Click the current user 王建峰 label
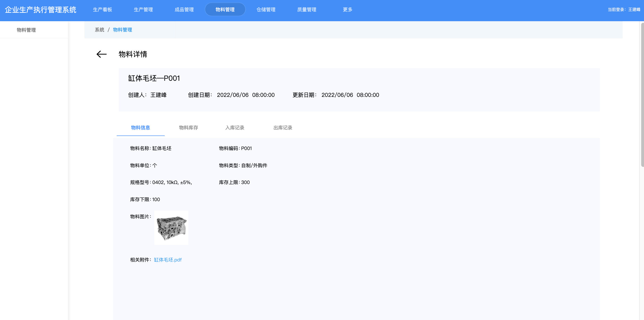This screenshot has height=320, width=644. point(634,10)
